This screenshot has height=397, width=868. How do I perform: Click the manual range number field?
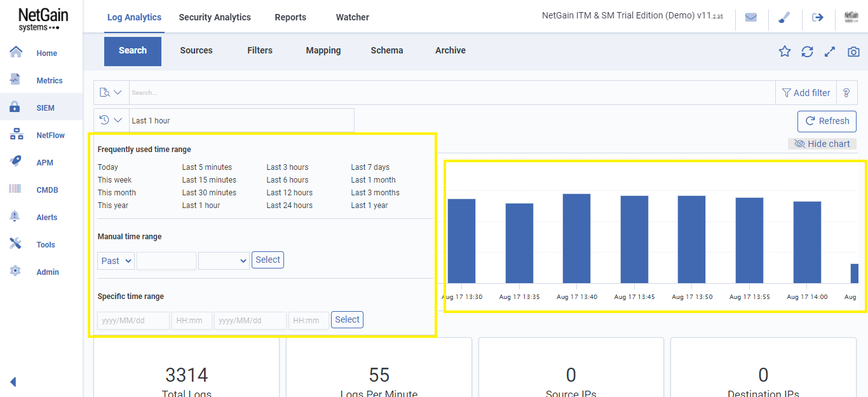pos(166,261)
